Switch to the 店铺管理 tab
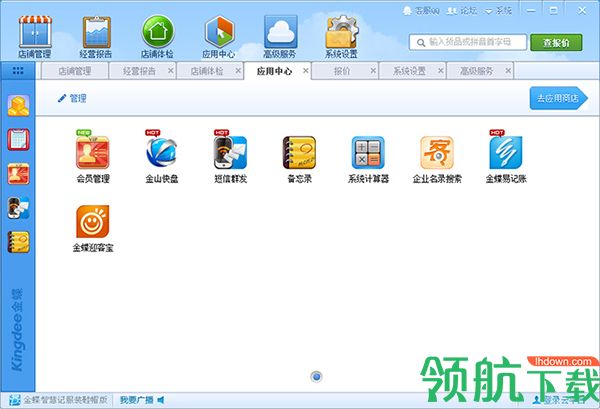The image size is (600, 409). point(75,71)
